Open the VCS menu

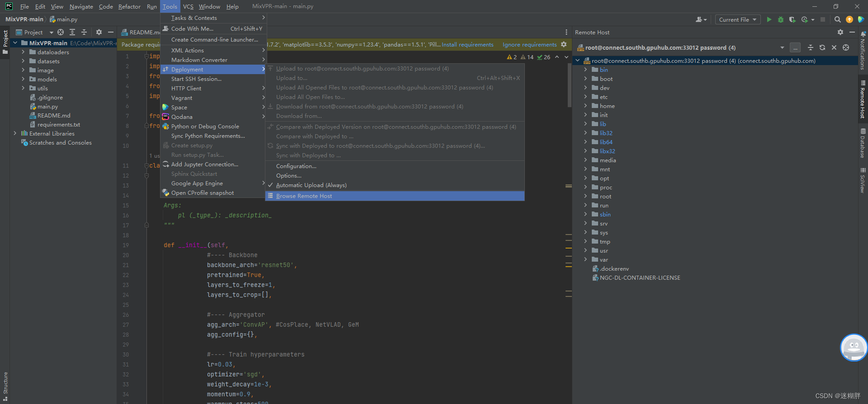[x=188, y=6]
